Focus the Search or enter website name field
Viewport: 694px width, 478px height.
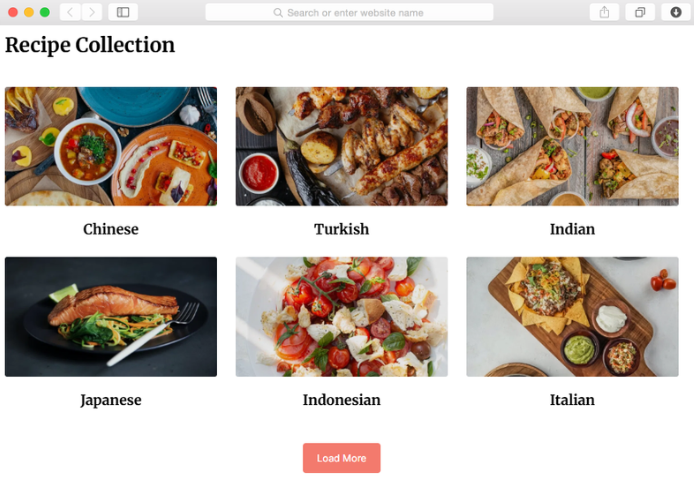[349, 12]
